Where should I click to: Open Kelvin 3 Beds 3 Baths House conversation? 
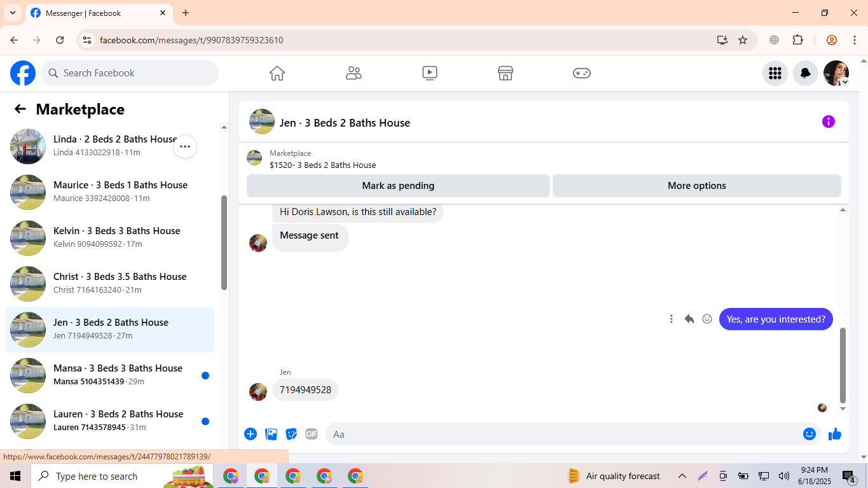(109, 238)
